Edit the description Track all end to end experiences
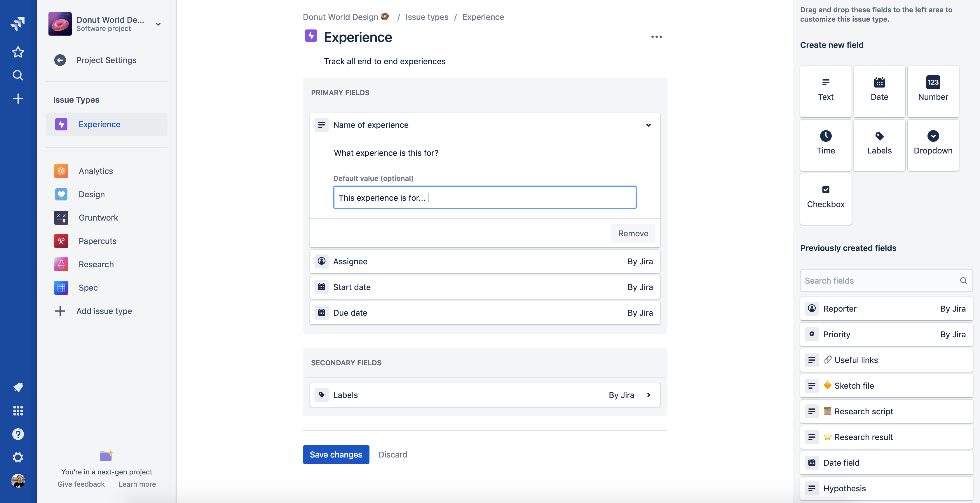The image size is (980, 503). (384, 61)
